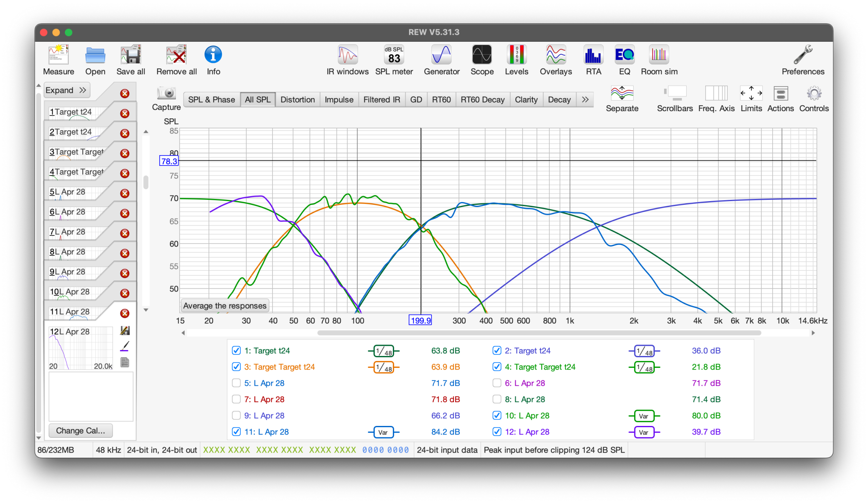Image resolution: width=868 pixels, height=504 pixels.
Task: Toggle the Scrollbars icon
Action: pos(675,93)
